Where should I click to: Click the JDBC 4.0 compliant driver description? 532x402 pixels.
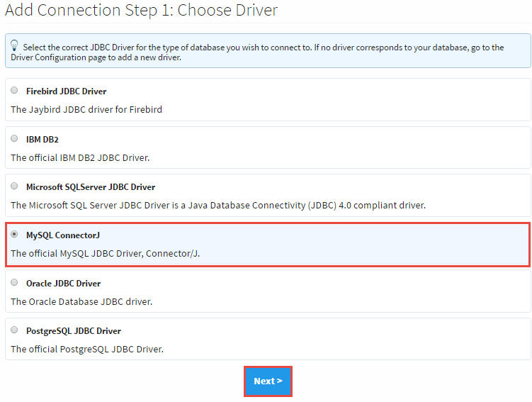tap(217, 206)
